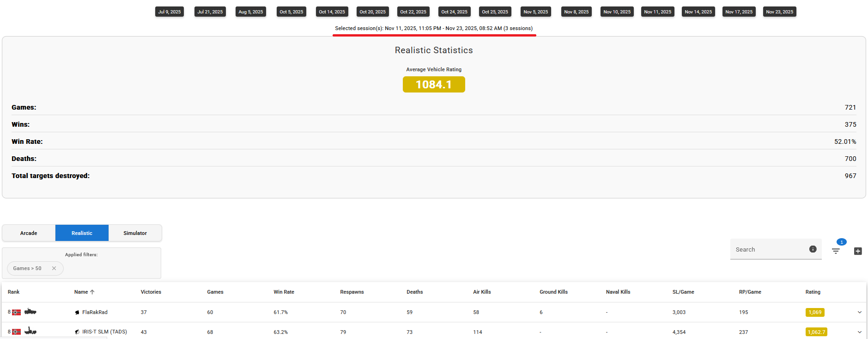Click the vehicle silhouette in the FlaRakRad row
868x339 pixels.
click(x=30, y=312)
